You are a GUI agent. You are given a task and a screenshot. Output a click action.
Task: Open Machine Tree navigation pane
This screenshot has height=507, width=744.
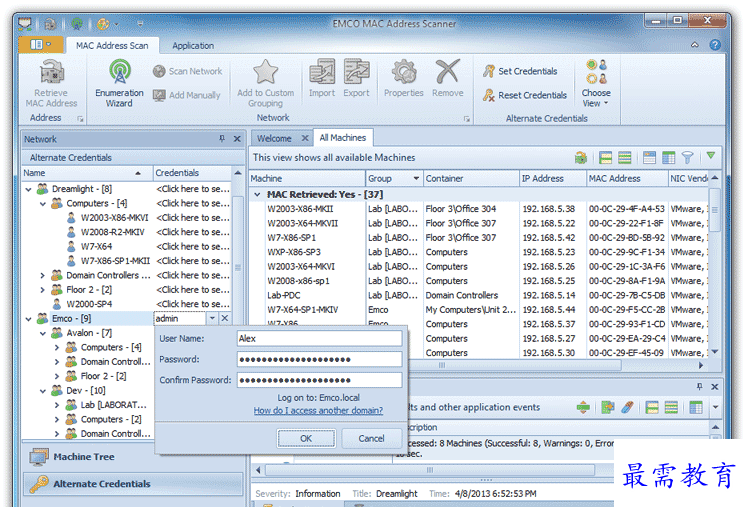(x=133, y=457)
